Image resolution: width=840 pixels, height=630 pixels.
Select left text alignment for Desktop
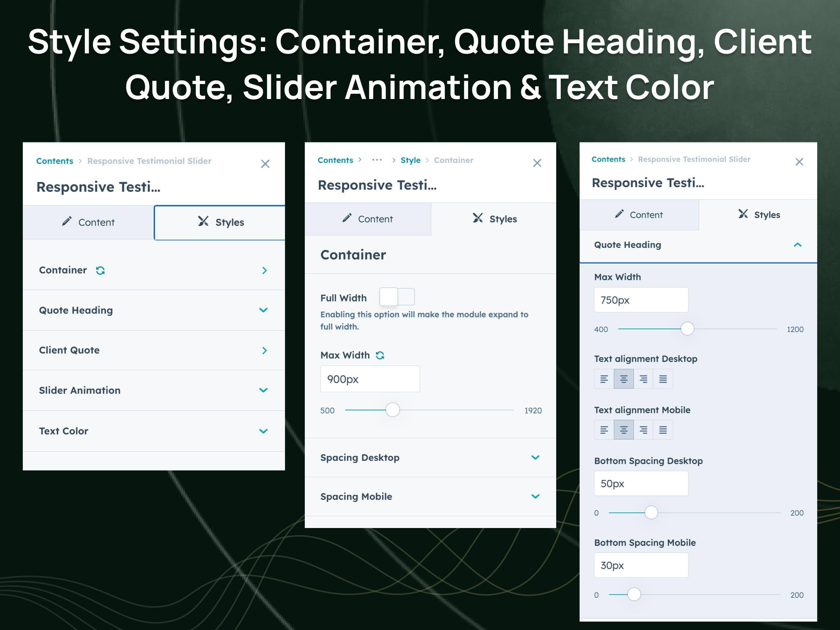point(604,378)
